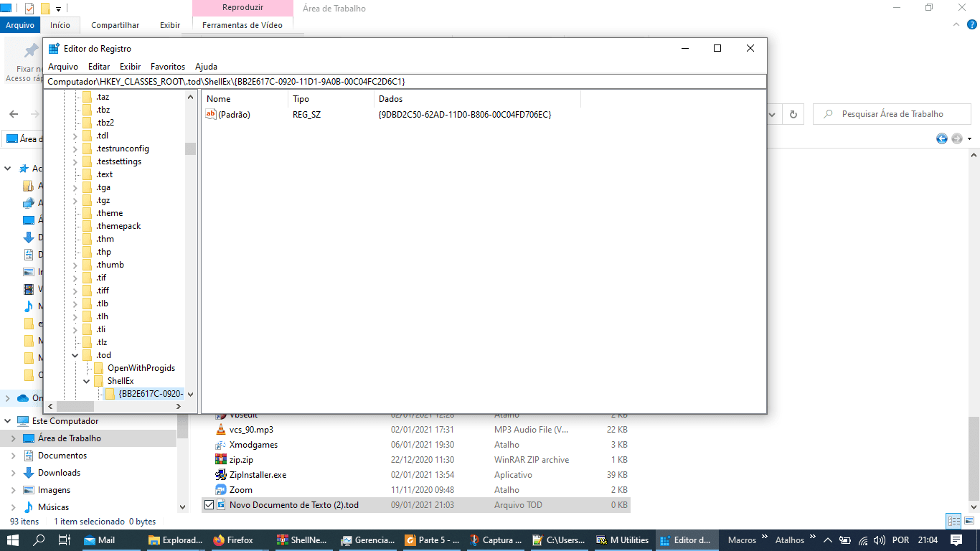Open Firefox from the taskbar
This screenshot has width=980, height=551.
pyautogui.click(x=233, y=540)
